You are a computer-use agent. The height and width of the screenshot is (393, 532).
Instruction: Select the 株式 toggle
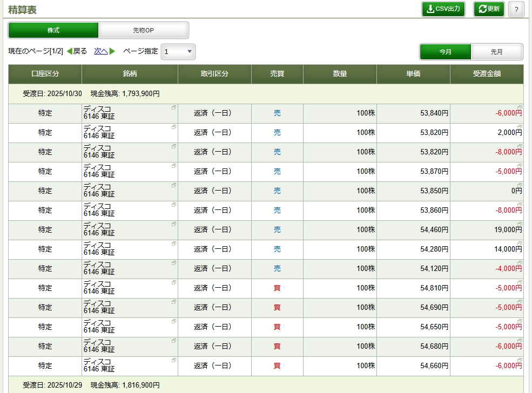[x=53, y=30]
